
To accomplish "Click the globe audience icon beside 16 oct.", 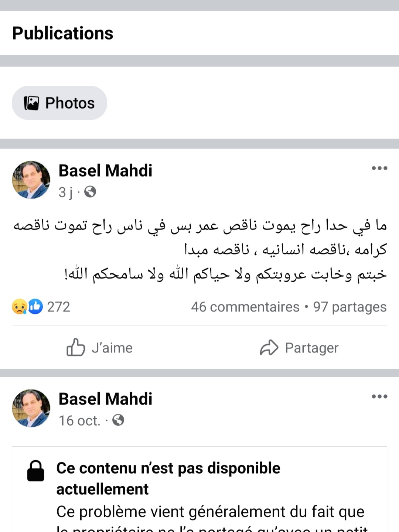I will pyautogui.click(x=118, y=420).
